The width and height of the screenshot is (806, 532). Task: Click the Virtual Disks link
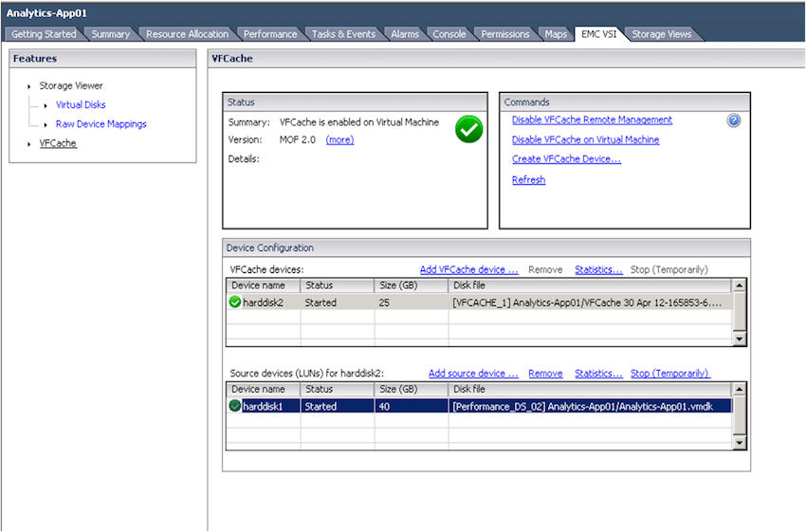(81, 105)
